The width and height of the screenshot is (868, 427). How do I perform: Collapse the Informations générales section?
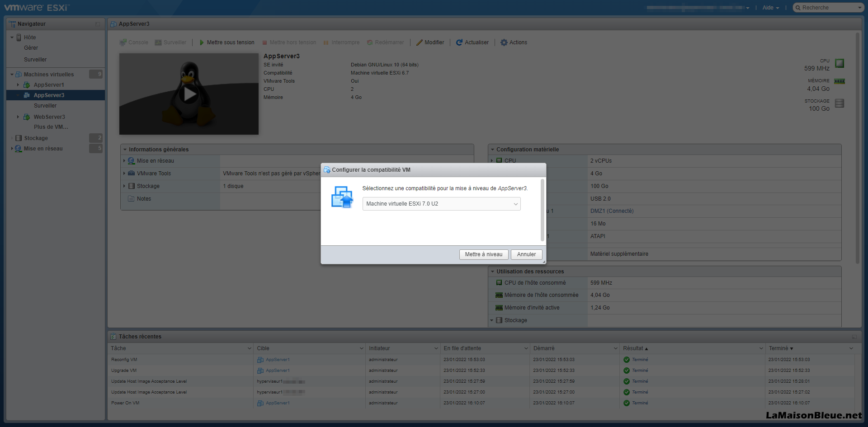click(125, 150)
